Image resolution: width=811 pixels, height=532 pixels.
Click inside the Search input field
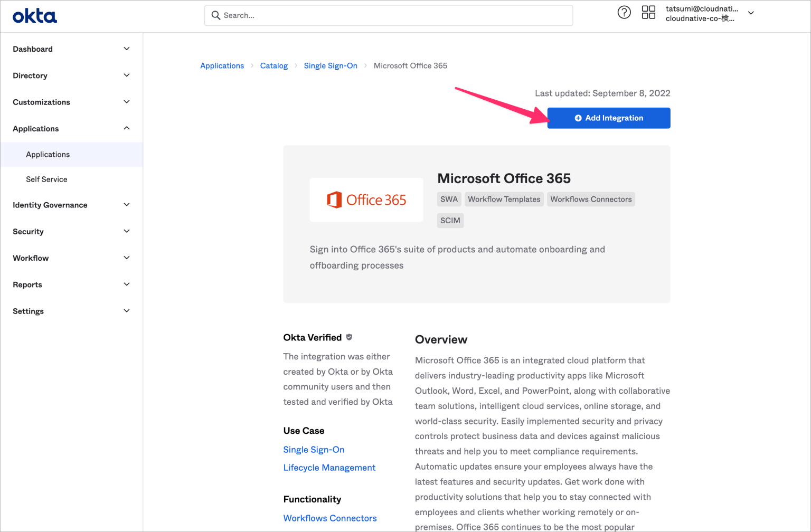click(x=370, y=15)
